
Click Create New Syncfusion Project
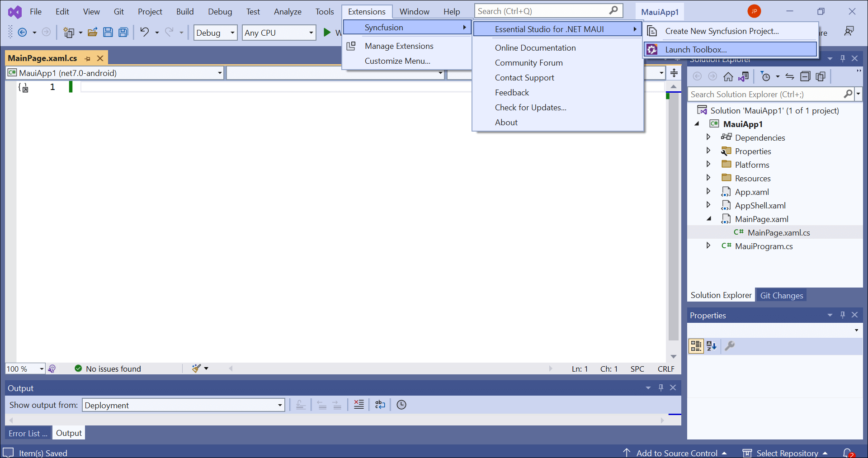pos(721,31)
